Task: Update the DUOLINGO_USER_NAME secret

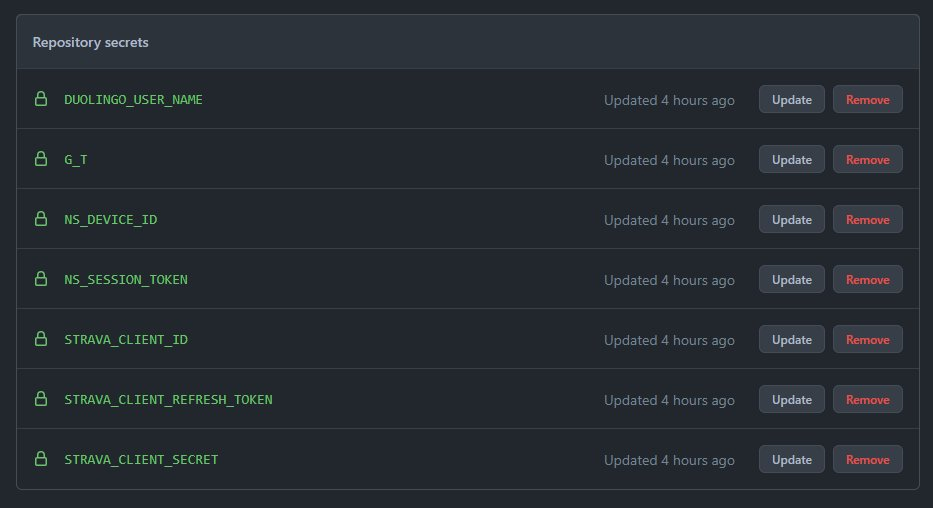Action: pos(792,99)
